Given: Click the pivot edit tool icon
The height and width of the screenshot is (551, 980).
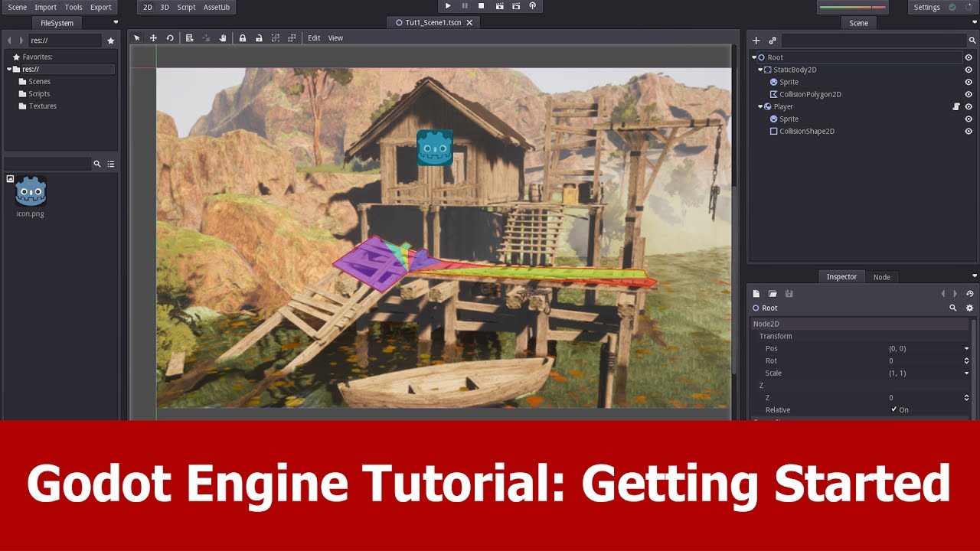Looking at the screenshot, I should pos(207,38).
